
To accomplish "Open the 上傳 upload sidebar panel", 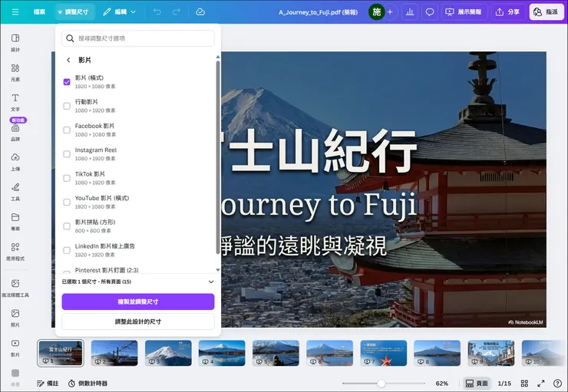I will click(15, 162).
